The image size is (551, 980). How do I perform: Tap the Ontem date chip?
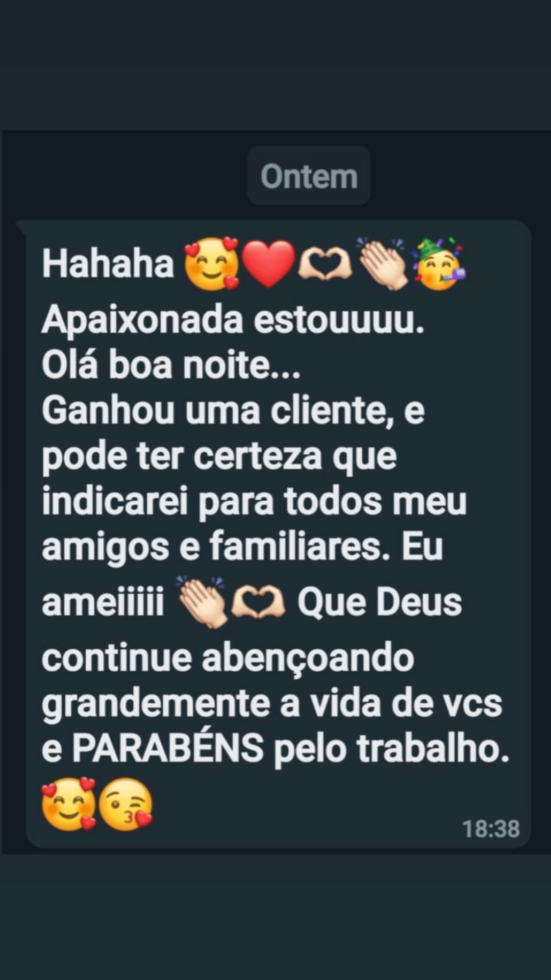(309, 176)
